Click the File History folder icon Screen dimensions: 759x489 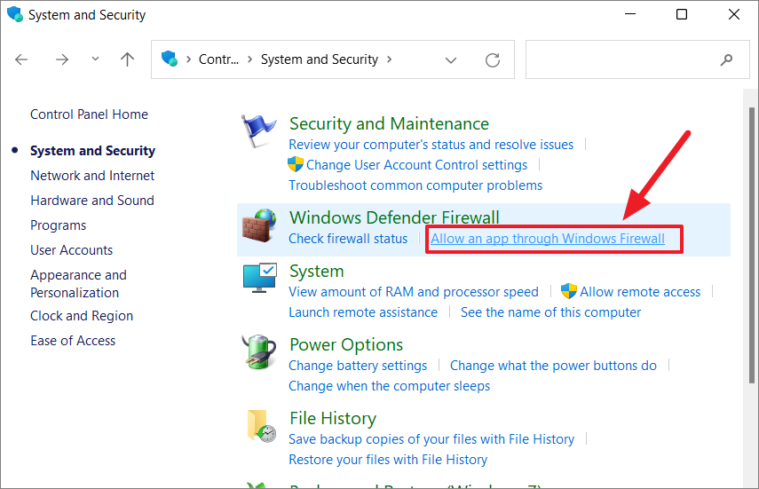261,426
